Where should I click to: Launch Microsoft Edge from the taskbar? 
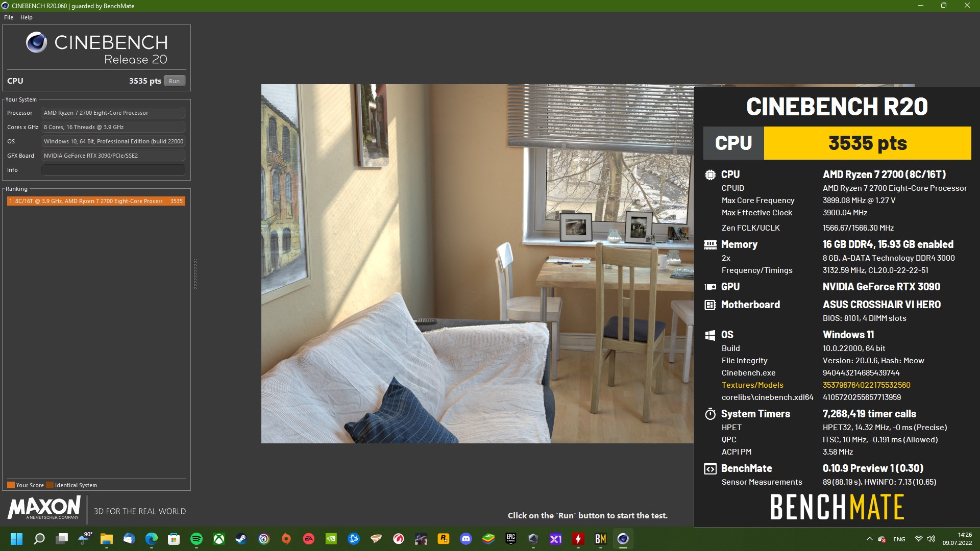pos(152,539)
